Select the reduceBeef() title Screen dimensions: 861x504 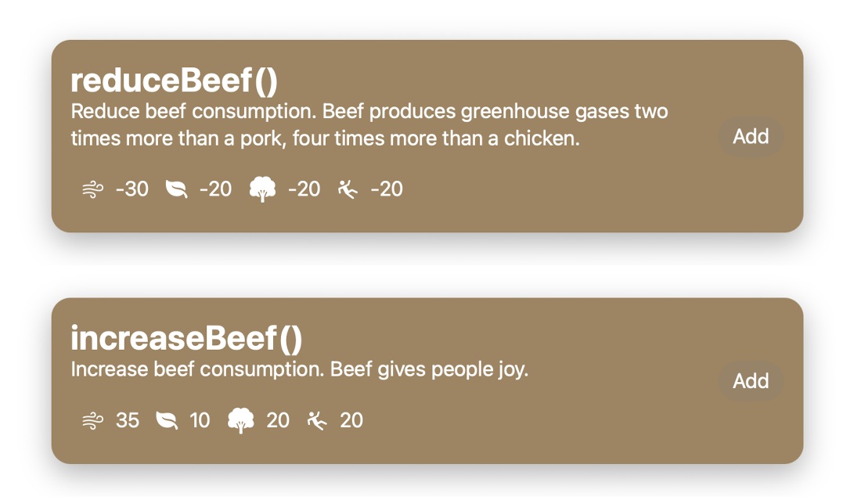coord(175,81)
